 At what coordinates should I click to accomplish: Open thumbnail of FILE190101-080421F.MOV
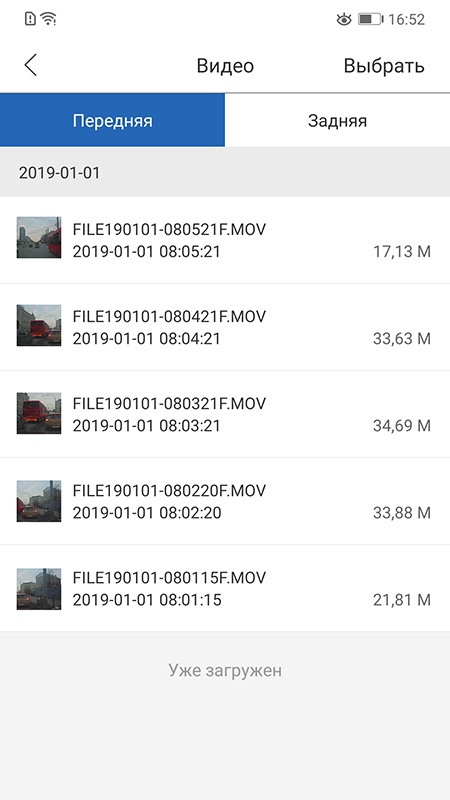pyautogui.click(x=39, y=325)
